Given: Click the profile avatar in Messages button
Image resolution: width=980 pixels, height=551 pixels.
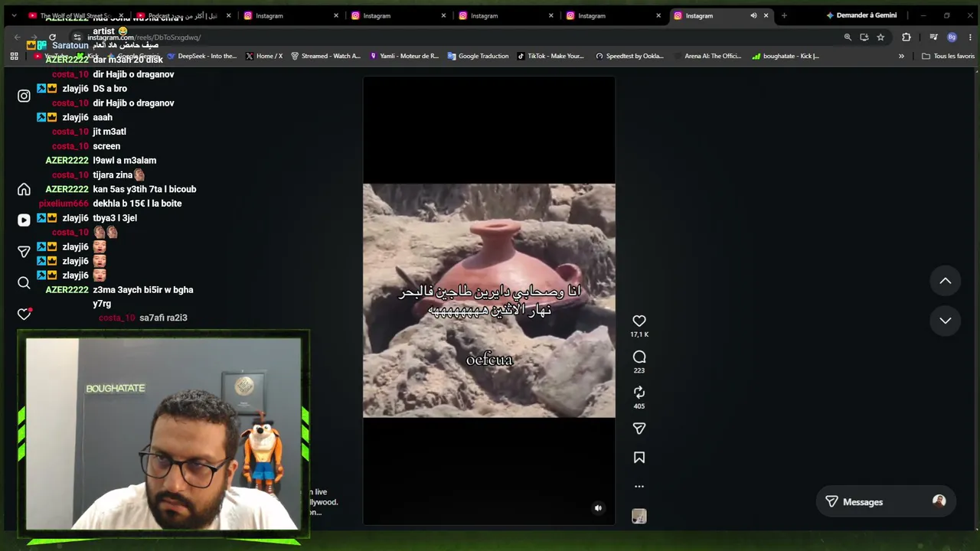Looking at the screenshot, I should click(x=939, y=501).
